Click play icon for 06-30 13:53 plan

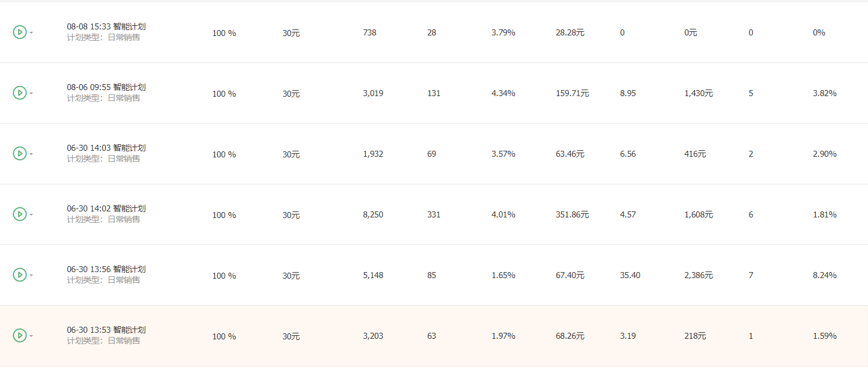coord(20,335)
